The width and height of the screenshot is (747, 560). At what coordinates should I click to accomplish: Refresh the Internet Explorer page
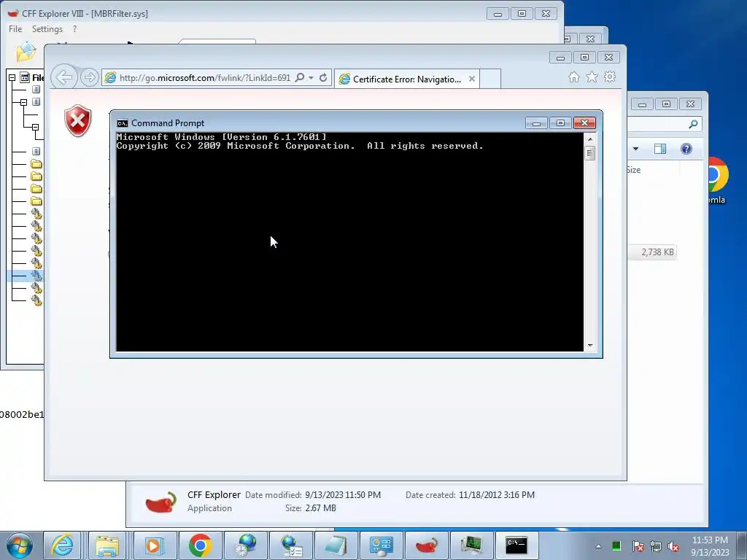click(323, 77)
